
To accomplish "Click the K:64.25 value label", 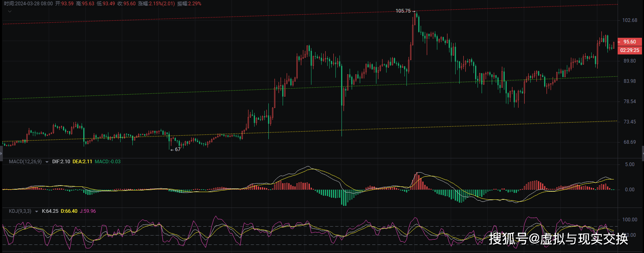I will tap(50, 211).
